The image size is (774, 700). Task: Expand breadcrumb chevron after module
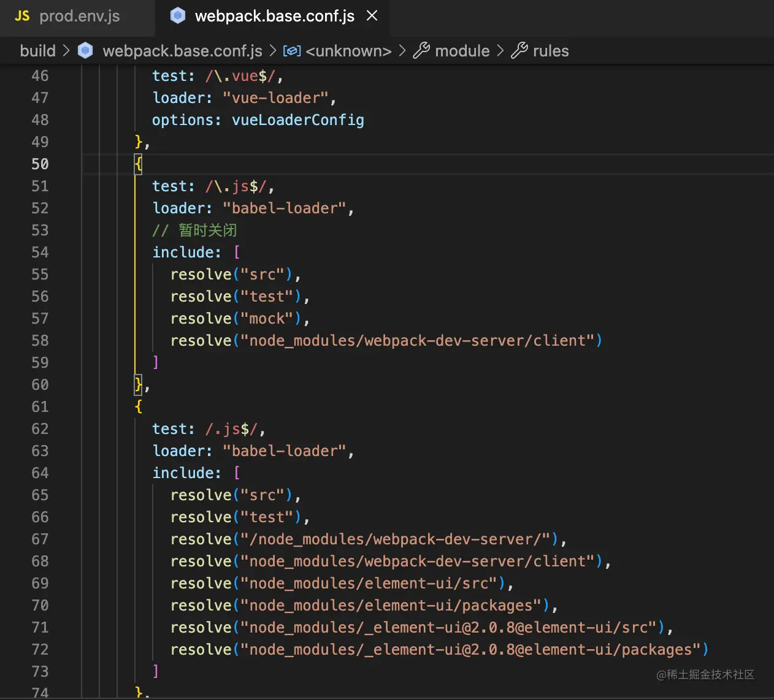pyautogui.click(x=500, y=51)
